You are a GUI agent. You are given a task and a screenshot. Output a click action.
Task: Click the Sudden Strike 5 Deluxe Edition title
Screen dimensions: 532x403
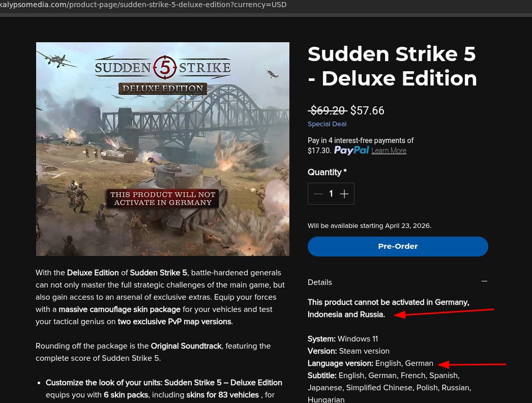392,66
